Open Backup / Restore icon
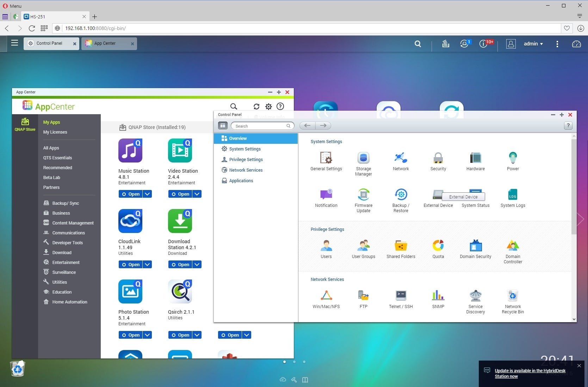This screenshot has height=387, width=588. click(x=401, y=195)
